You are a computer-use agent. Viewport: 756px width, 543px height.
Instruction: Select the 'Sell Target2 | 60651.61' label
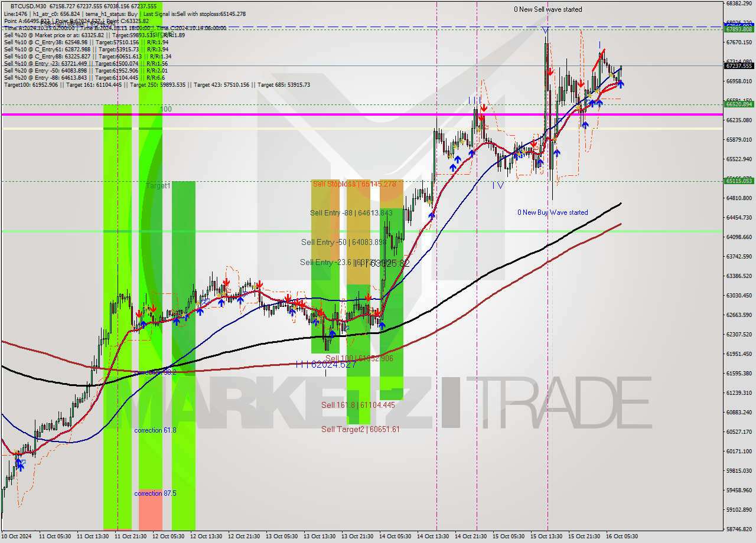360,429
